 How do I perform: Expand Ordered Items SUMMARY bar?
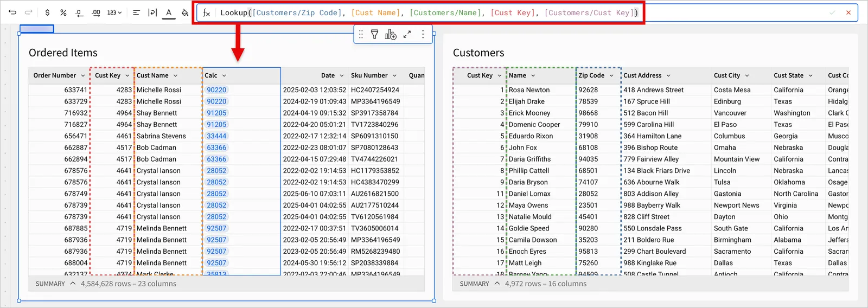point(73,284)
